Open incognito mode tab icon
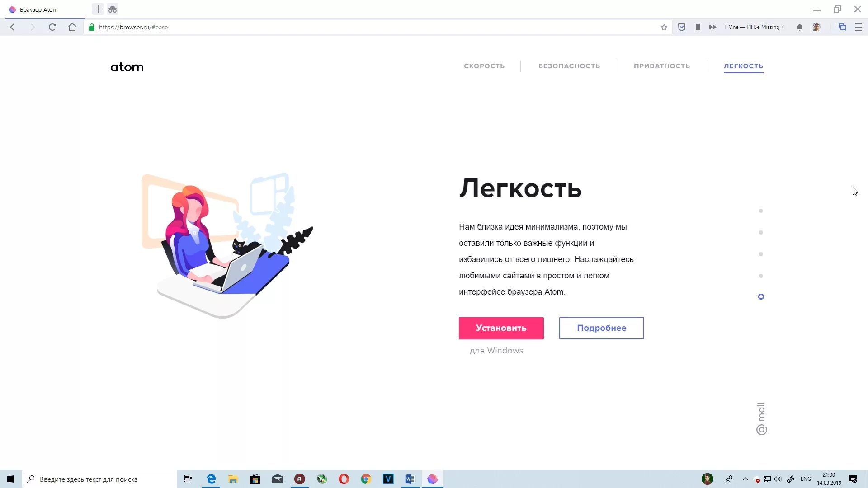The width and height of the screenshot is (868, 488). [113, 9]
